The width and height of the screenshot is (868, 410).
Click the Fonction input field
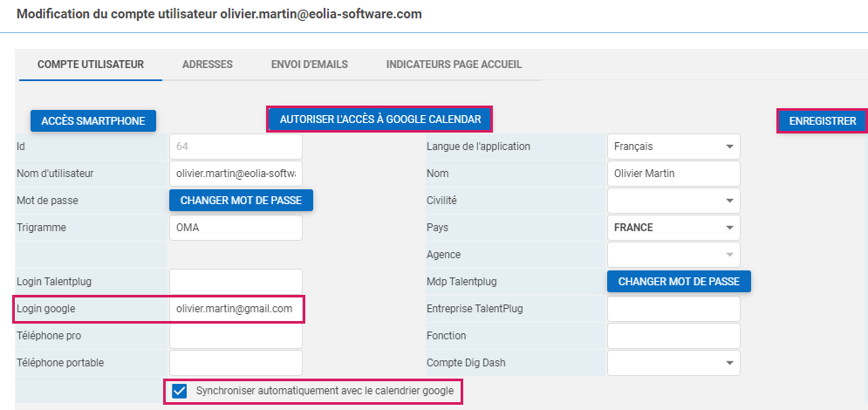tap(673, 336)
